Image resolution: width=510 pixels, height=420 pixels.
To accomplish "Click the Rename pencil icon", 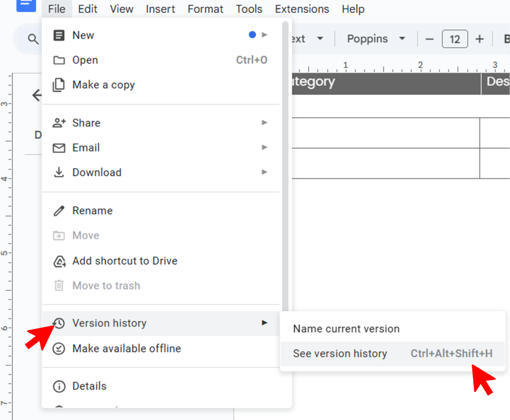I will [59, 211].
